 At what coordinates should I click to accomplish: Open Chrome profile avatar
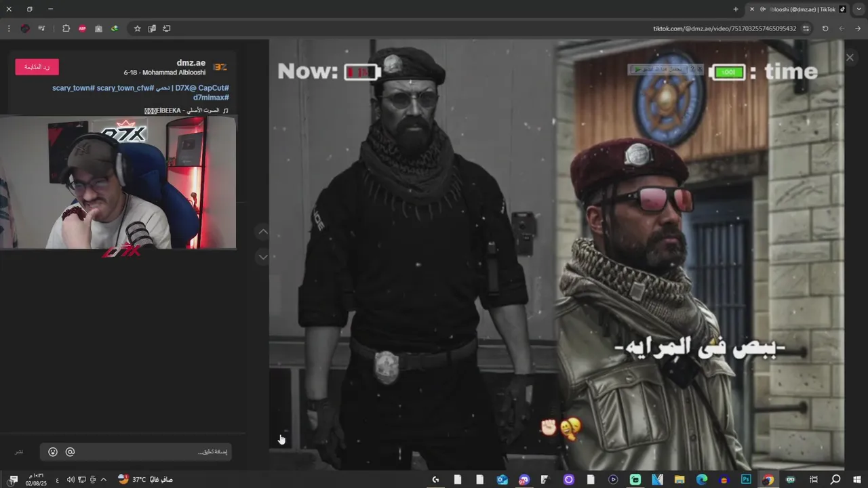point(25,28)
